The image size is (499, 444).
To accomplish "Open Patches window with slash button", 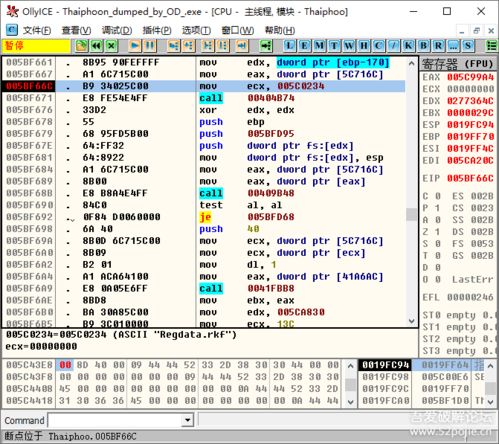I will click(393, 46).
